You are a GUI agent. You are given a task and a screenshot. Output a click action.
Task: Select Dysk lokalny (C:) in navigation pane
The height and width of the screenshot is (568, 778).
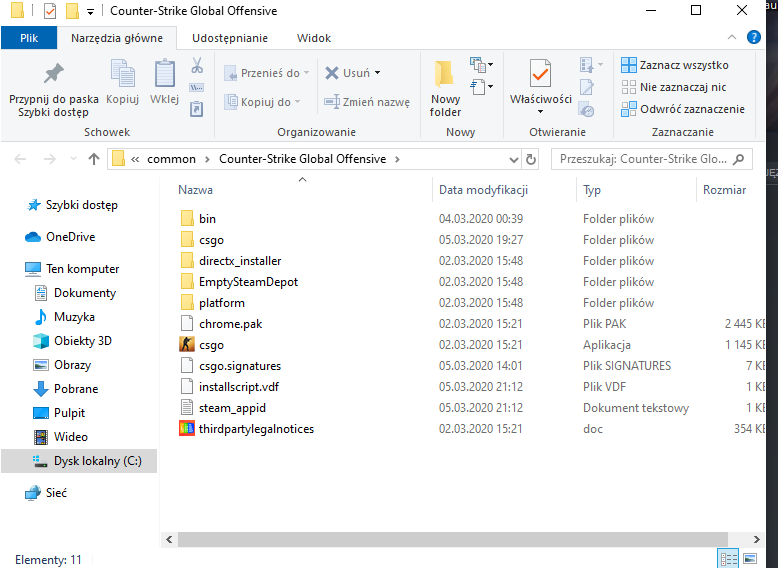tap(79, 461)
